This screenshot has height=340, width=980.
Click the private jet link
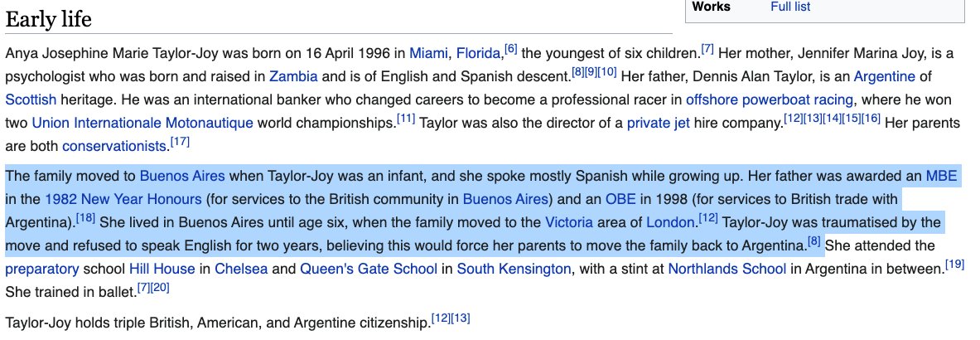pyautogui.click(x=658, y=123)
